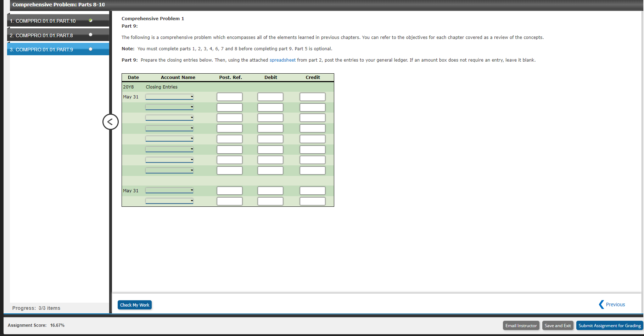
Task: Click Comprehensive Problem 1 heading
Action: (x=153, y=18)
